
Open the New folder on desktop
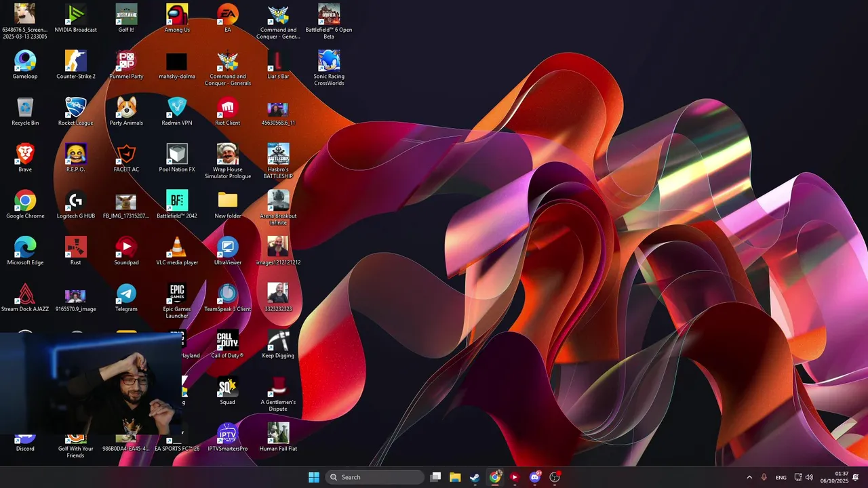point(228,205)
